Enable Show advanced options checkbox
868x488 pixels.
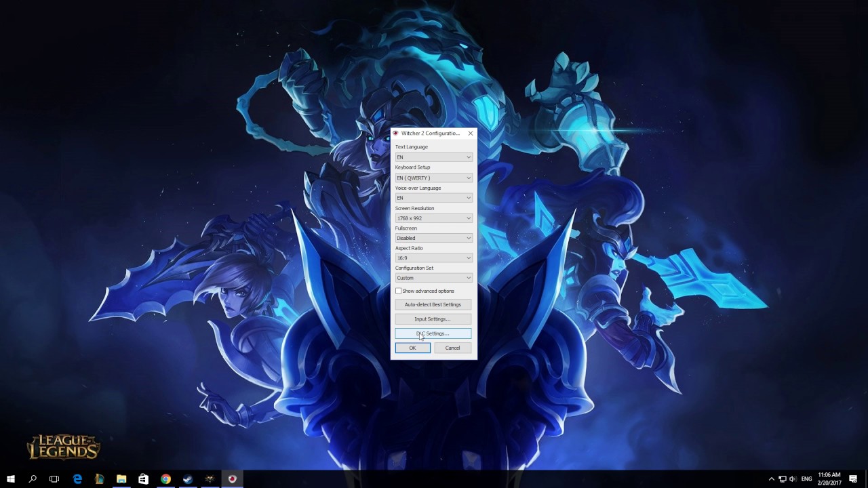coord(399,291)
